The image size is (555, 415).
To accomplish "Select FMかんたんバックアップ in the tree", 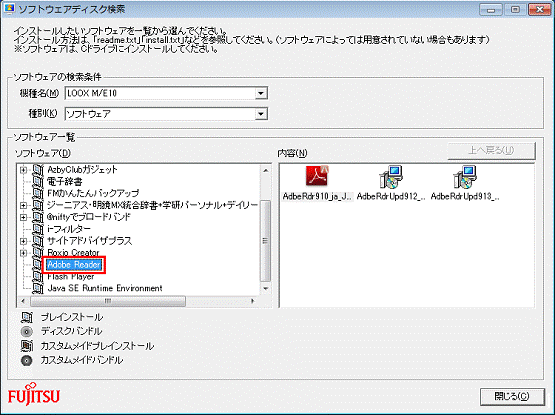I will click(x=93, y=193).
